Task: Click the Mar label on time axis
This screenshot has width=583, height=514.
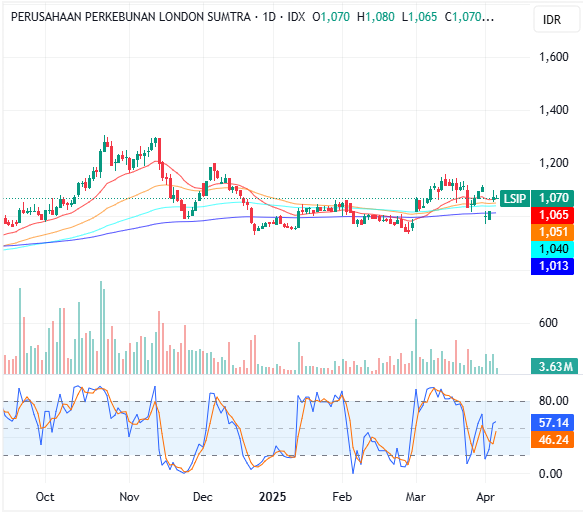Action: click(416, 497)
